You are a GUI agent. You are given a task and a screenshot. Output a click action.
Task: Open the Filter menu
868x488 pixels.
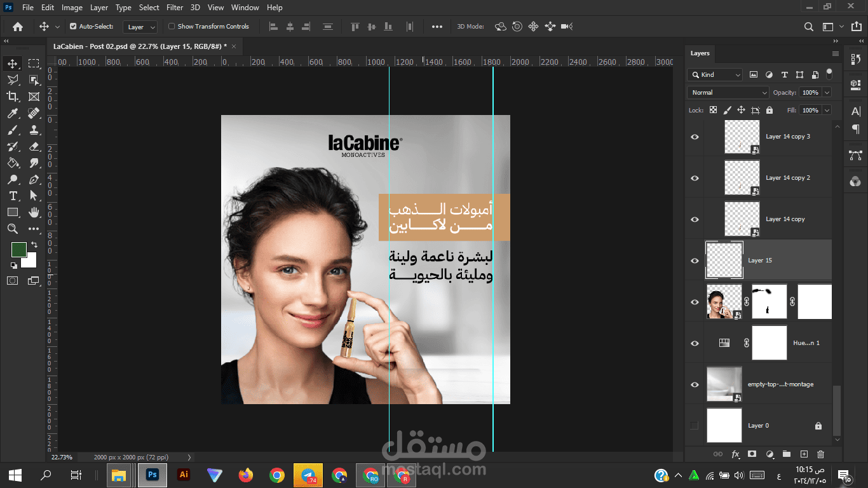tap(175, 8)
